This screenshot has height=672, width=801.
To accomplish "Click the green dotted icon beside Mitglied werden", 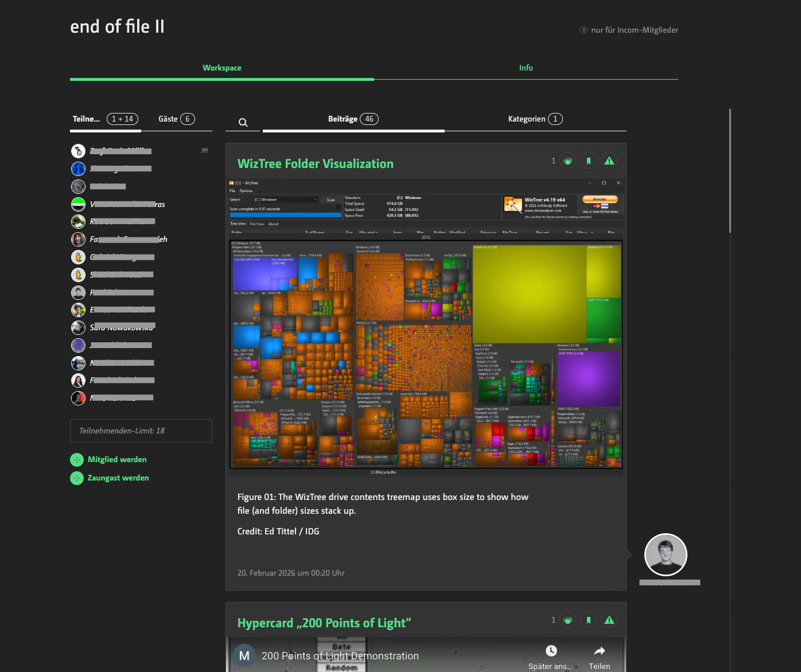I will click(x=77, y=460).
